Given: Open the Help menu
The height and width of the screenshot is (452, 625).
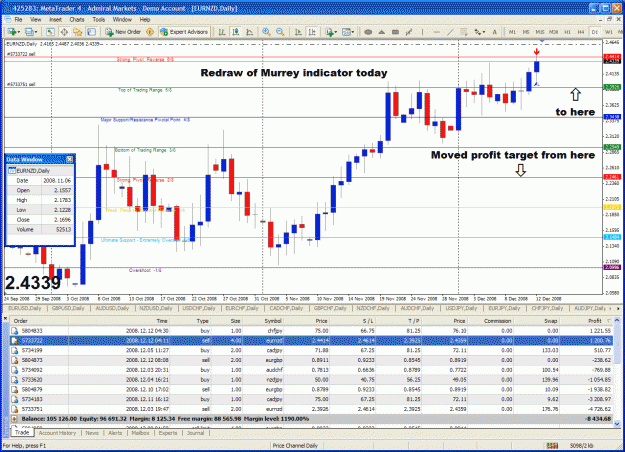Looking at the screenshot, I should click(x=145, y=19).
